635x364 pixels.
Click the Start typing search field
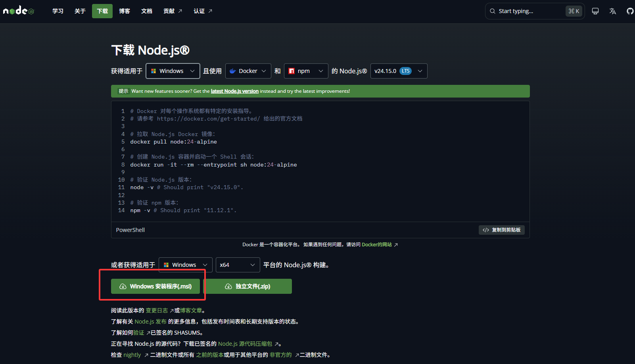tap(535, 11)
